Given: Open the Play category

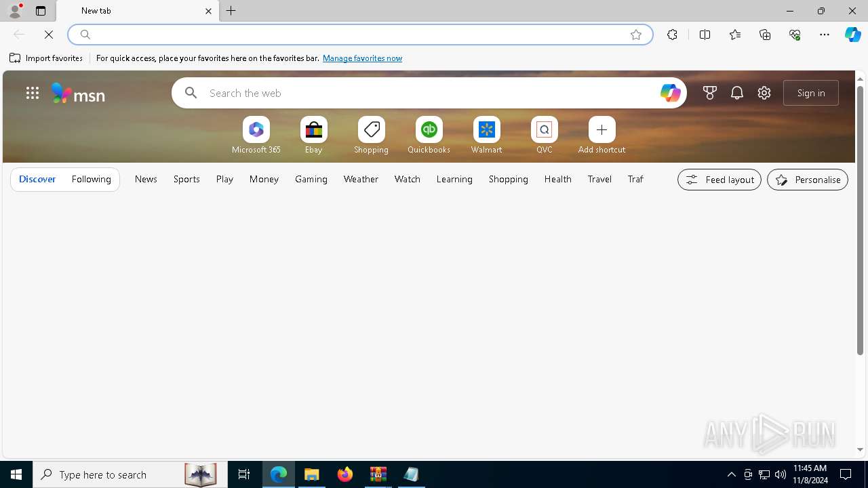Looking at the screenshot, I should click(x=224, y=179).
